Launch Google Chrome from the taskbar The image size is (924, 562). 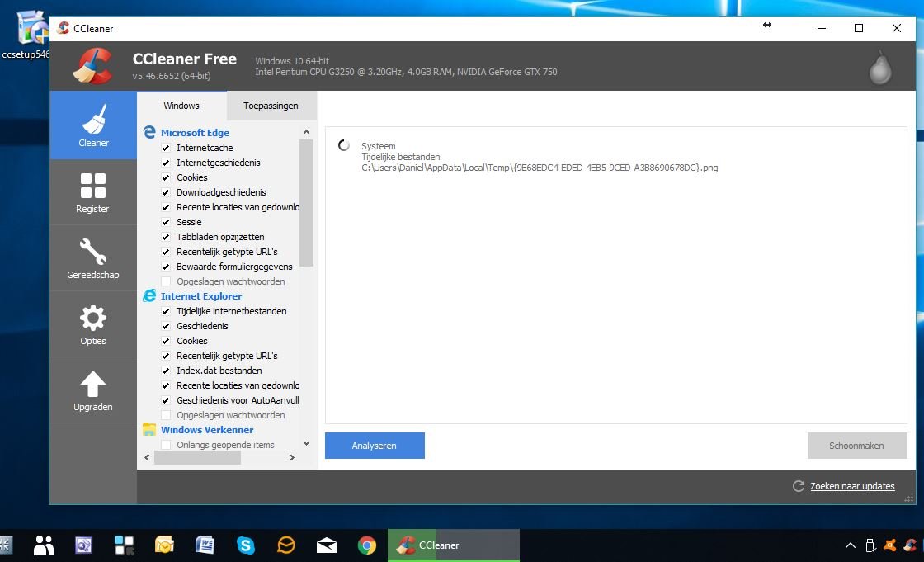click(x=367, y=545)
